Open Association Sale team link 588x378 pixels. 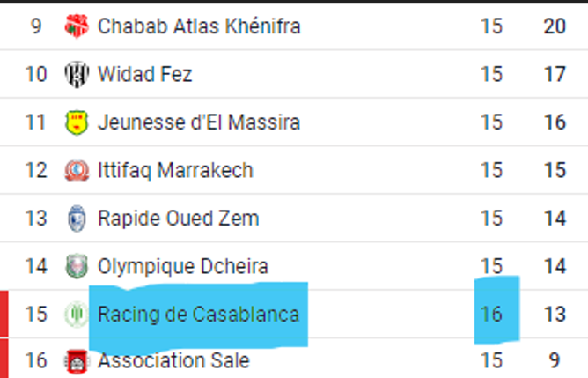point(173,360)
